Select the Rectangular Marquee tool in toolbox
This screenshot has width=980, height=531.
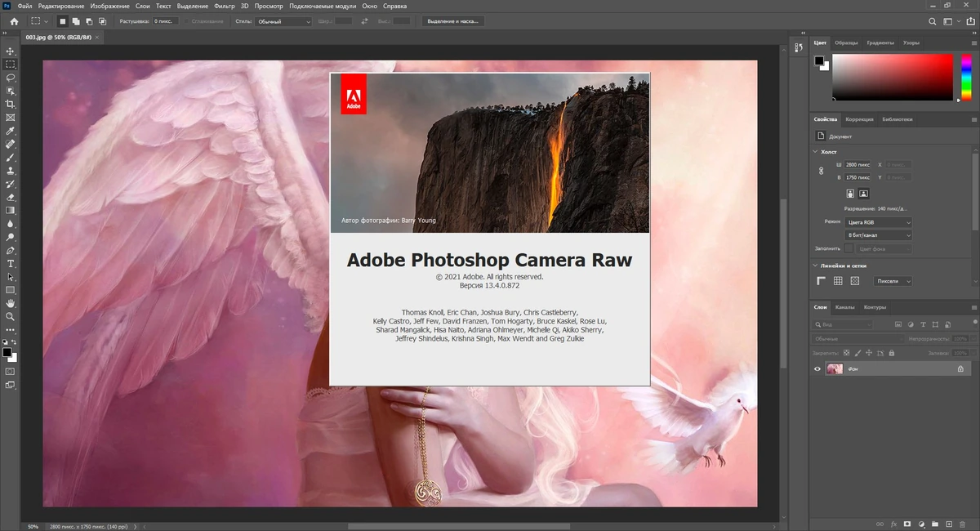pos(11,64)
